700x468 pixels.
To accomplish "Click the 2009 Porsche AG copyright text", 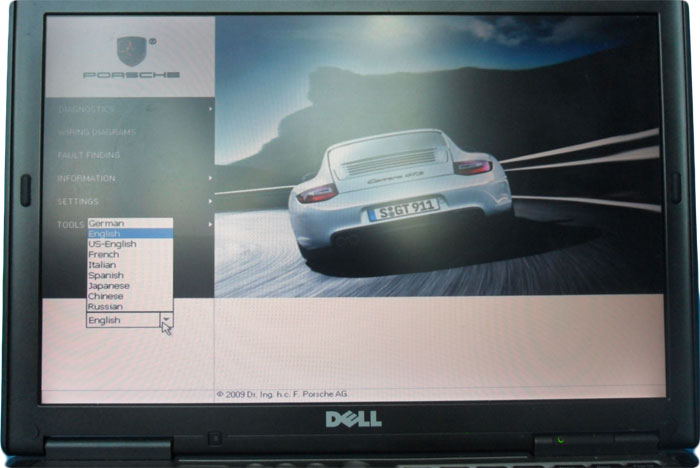I will (282, 394).
